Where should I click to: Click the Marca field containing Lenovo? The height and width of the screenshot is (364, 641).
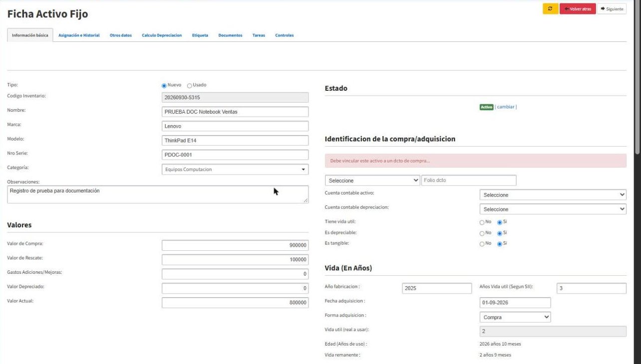coord(235,126)
